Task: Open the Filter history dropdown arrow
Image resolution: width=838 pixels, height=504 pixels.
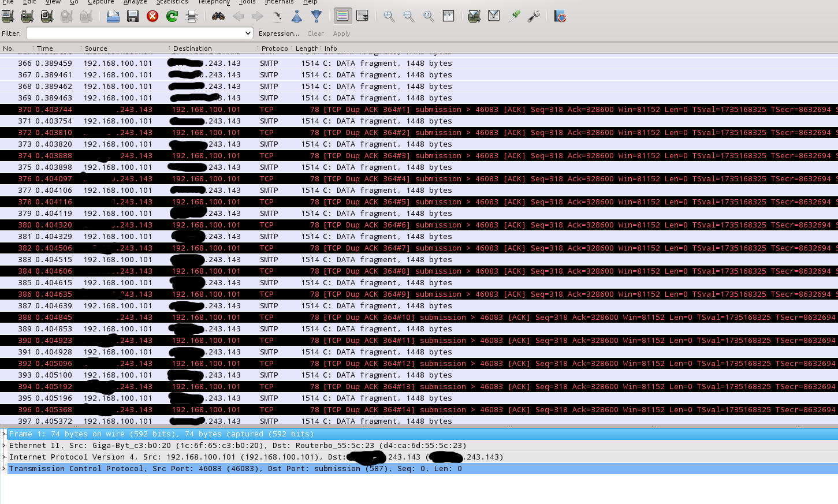Action: tap(248, 33)
